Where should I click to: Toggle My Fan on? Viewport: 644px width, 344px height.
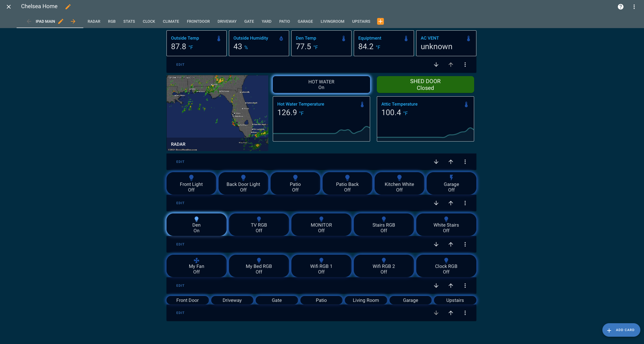coord(196,266)
